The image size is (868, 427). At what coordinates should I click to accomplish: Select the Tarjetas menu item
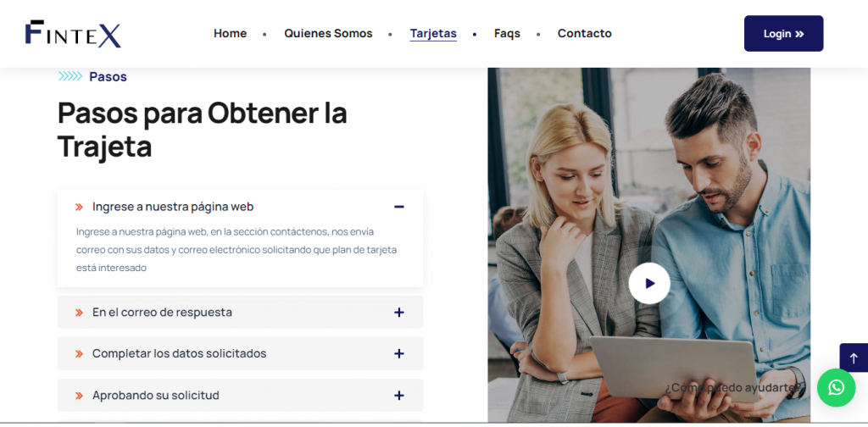coord(433,34)
